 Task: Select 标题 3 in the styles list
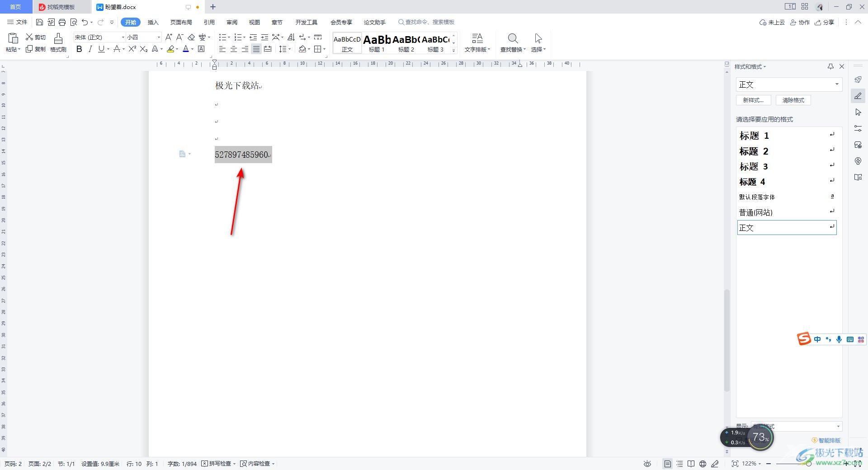pos(787,166)
